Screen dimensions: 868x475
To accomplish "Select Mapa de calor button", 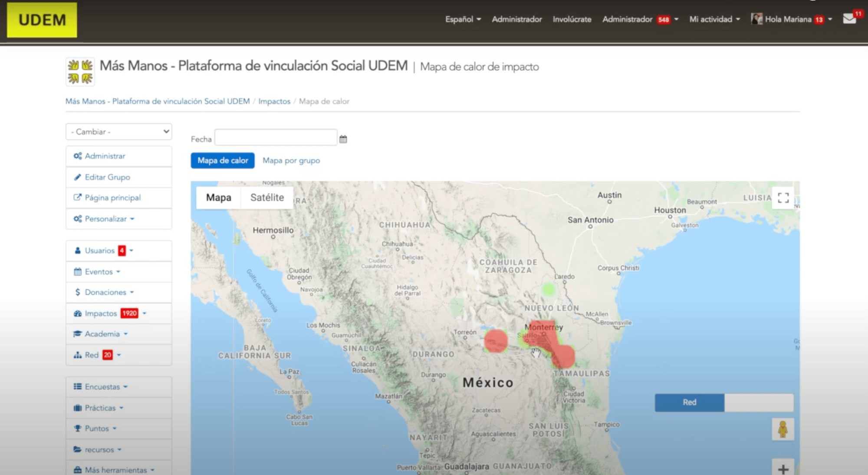I will click(x=223, y=161).
